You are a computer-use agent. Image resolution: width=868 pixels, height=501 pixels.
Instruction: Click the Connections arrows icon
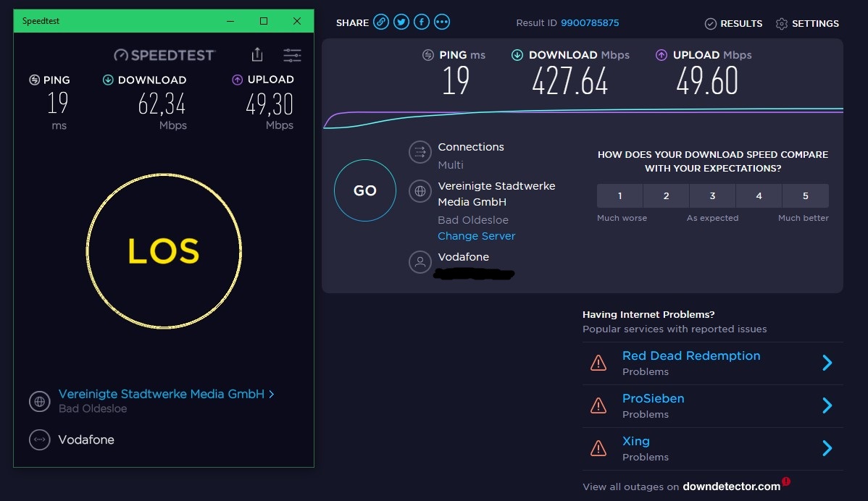(420, 152)
